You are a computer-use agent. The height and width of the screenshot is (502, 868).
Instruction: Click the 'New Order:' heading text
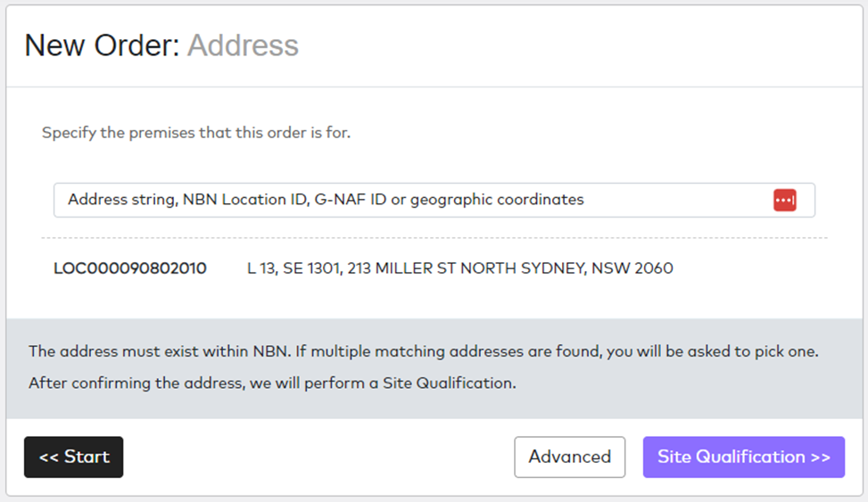click(x=103, y=45)
